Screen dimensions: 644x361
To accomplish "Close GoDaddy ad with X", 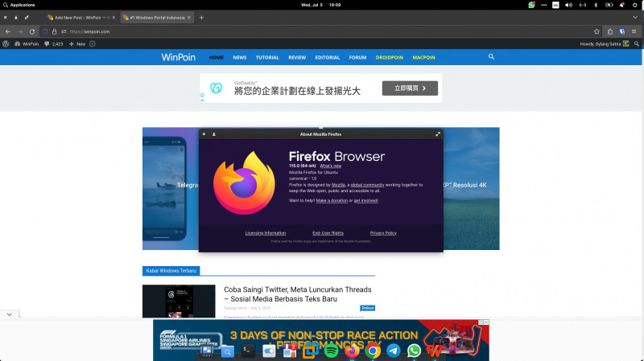I will coord(202,101).
